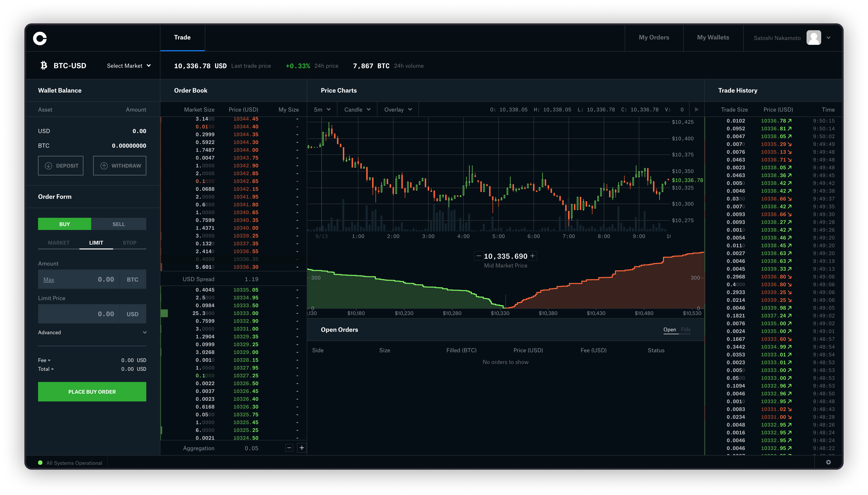Click the PLACE BUY ORDER button
Viewport: 868px width, 495px height.
(x=92, y=391)
